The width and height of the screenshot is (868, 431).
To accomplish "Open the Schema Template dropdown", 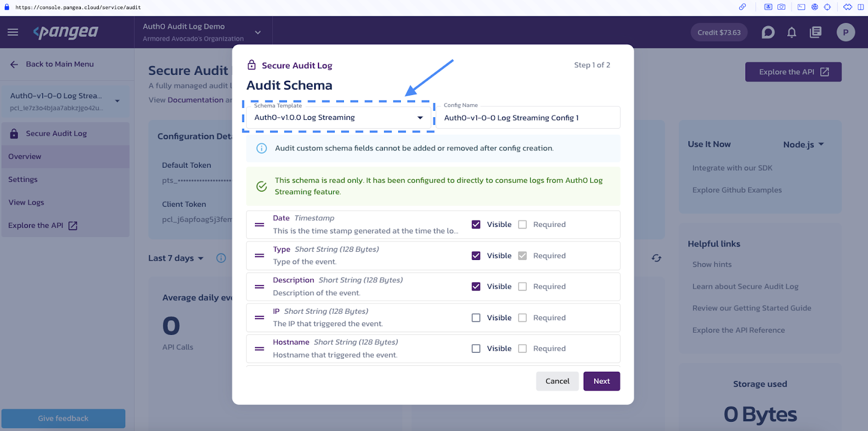I will [x=339, y=117].
